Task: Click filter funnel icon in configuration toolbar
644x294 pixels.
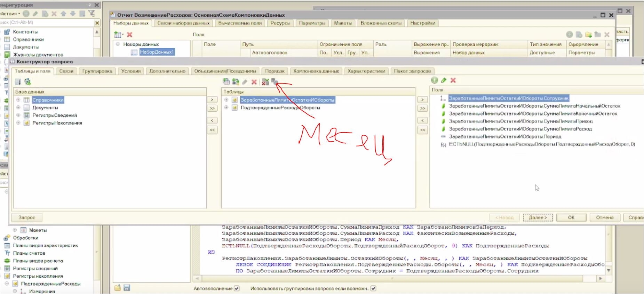Action: pos(92,13)
